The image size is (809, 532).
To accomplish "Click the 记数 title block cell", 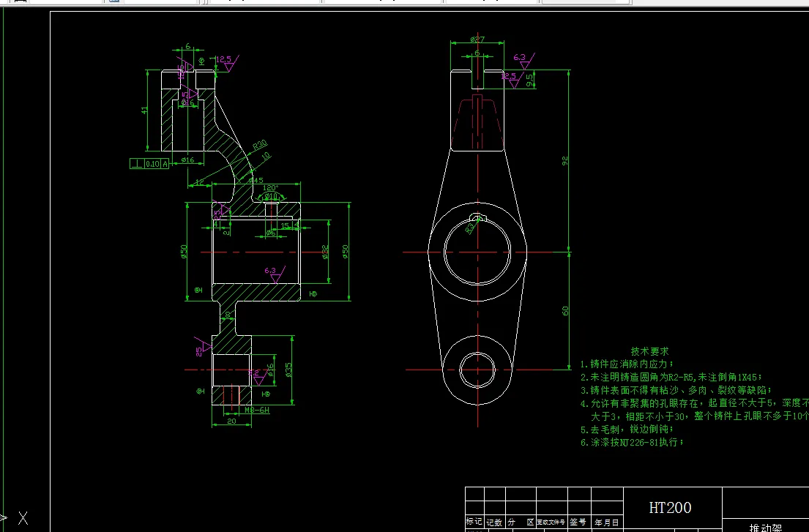I will coord(494,522).
